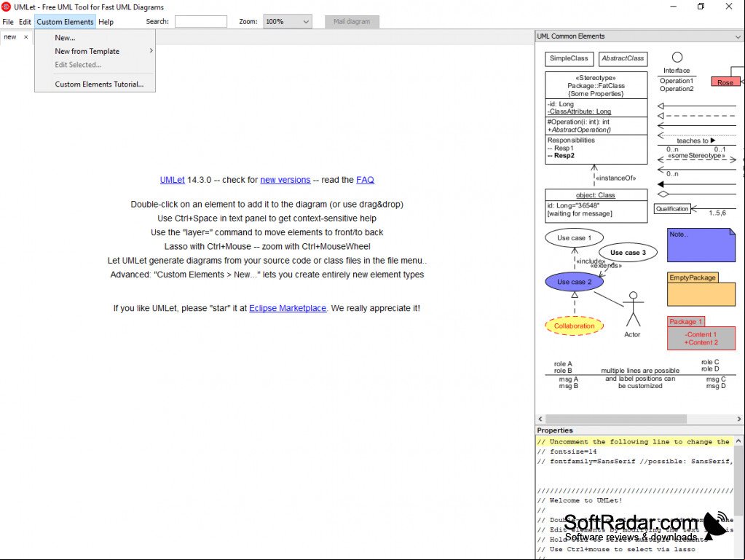Select the Stereotype FatClass element
Viewport: 745px width, 560px height.
point(596,118)
